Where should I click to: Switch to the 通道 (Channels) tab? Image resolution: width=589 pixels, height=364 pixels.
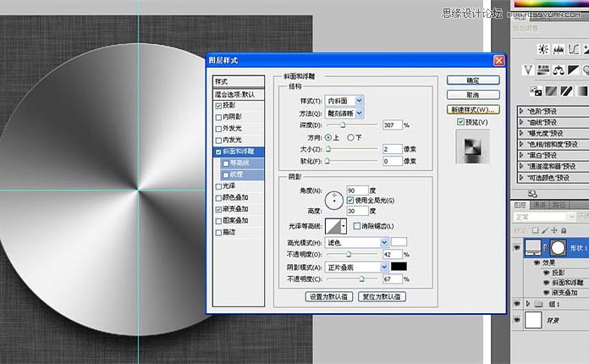coord(539,205)
